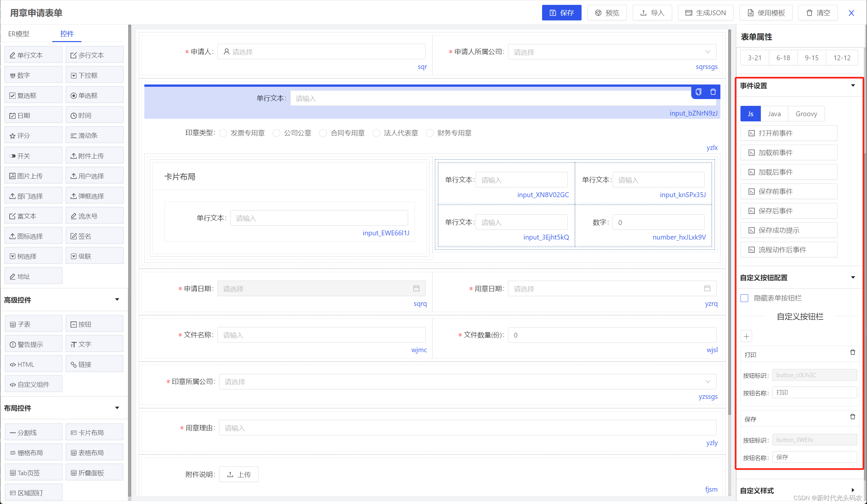Select 财务专用章 radio option

coord(429,133)
